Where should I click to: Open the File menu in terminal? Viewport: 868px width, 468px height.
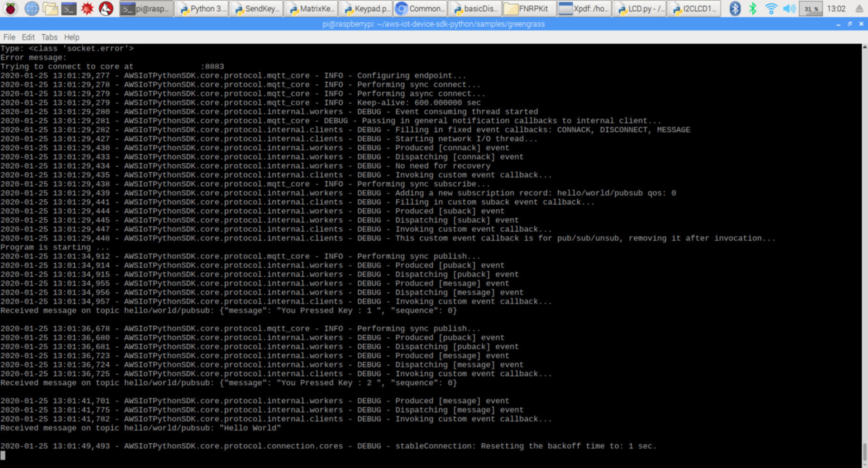click(x=9, y=37)
